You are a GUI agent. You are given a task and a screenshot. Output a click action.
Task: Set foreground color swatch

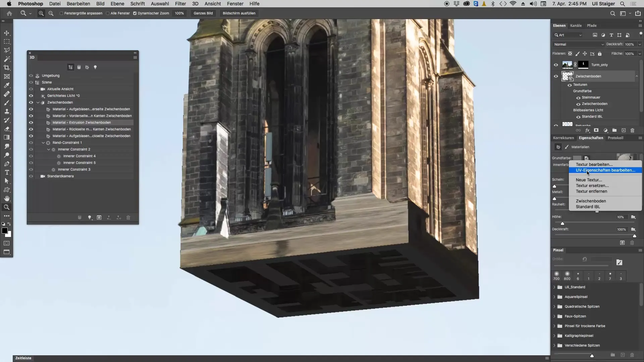point(5,231)
